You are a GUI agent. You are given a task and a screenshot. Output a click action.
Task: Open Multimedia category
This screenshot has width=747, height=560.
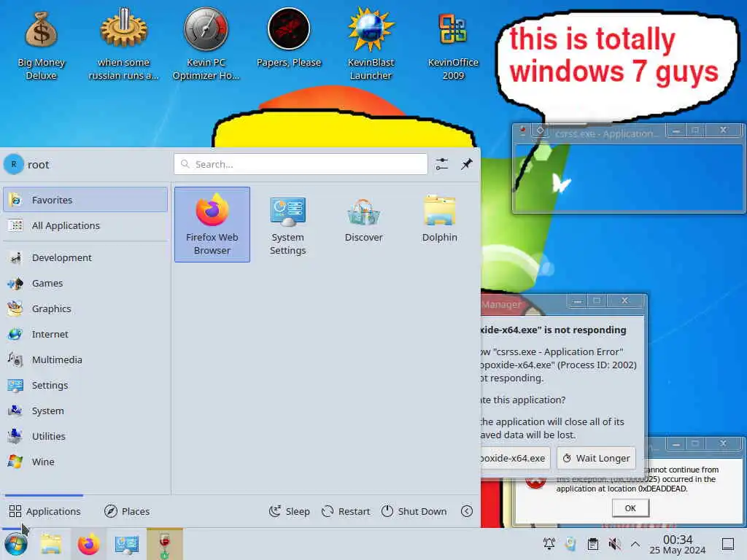tap(85, 359)
